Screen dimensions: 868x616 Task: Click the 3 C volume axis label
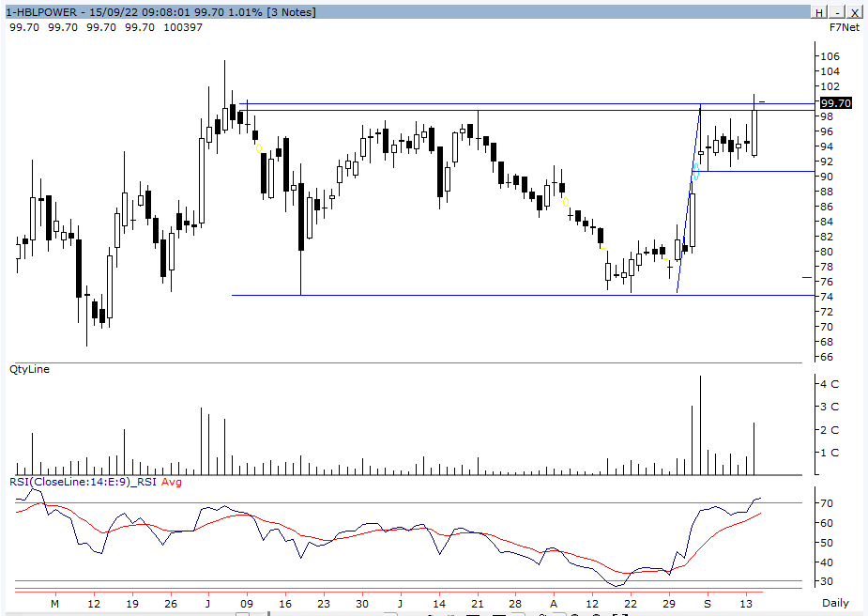coord(830,407)
